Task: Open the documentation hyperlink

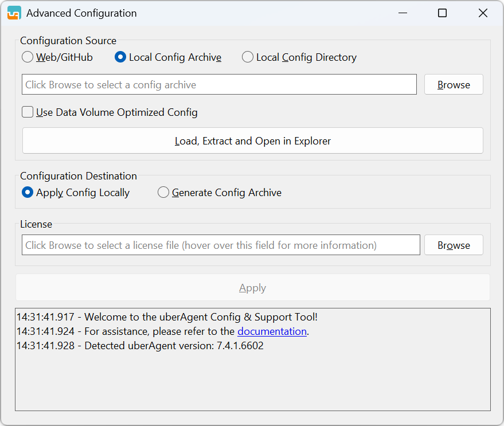Action: [x=272, y=331]
